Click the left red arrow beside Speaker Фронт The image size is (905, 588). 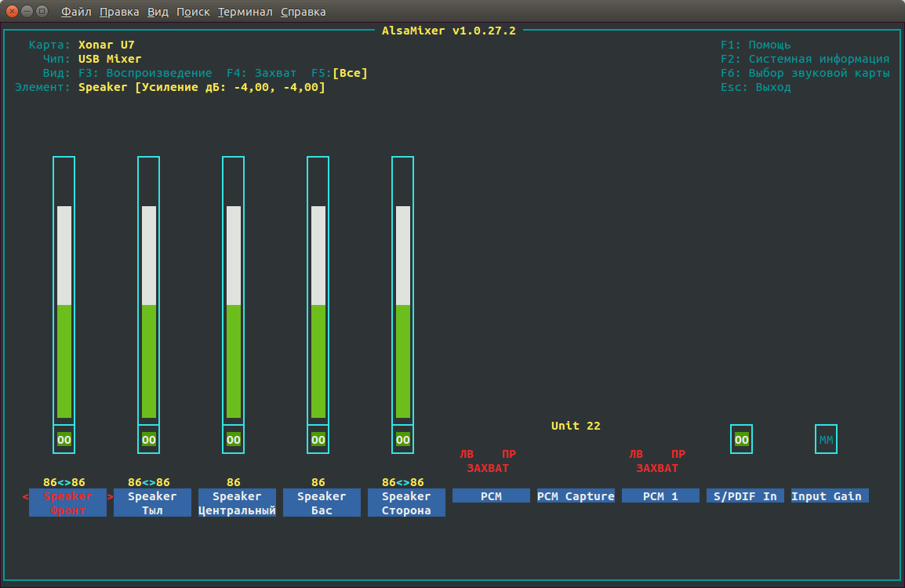(25, 497)
